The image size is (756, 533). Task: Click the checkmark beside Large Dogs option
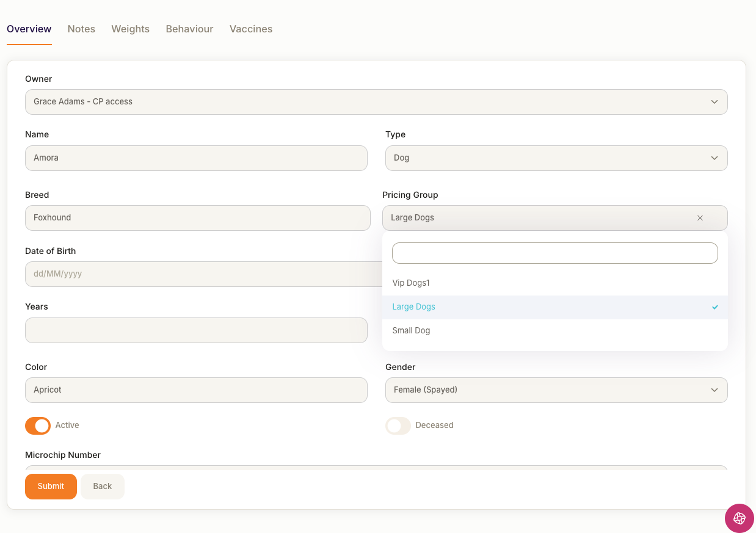click(x=715, y=307)
